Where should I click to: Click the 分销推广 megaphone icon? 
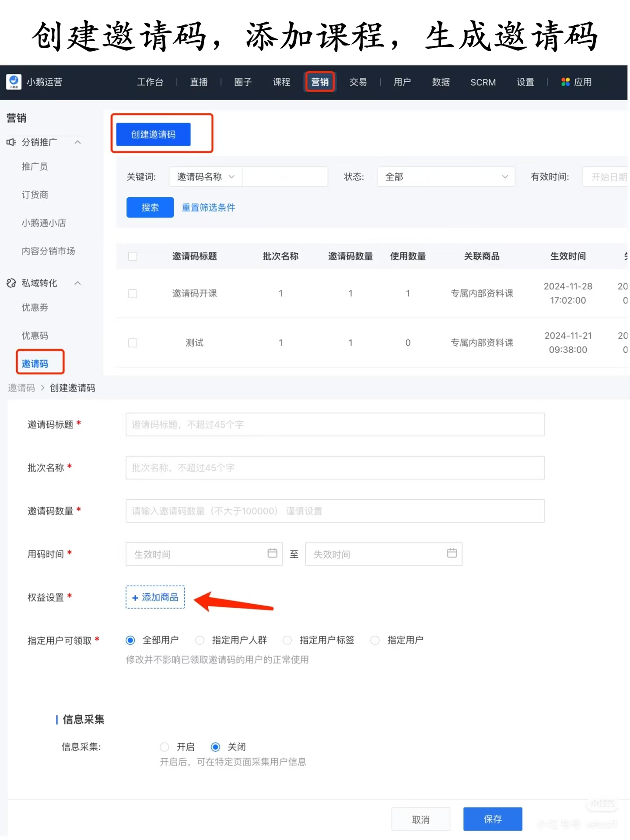tap(11, 142)
